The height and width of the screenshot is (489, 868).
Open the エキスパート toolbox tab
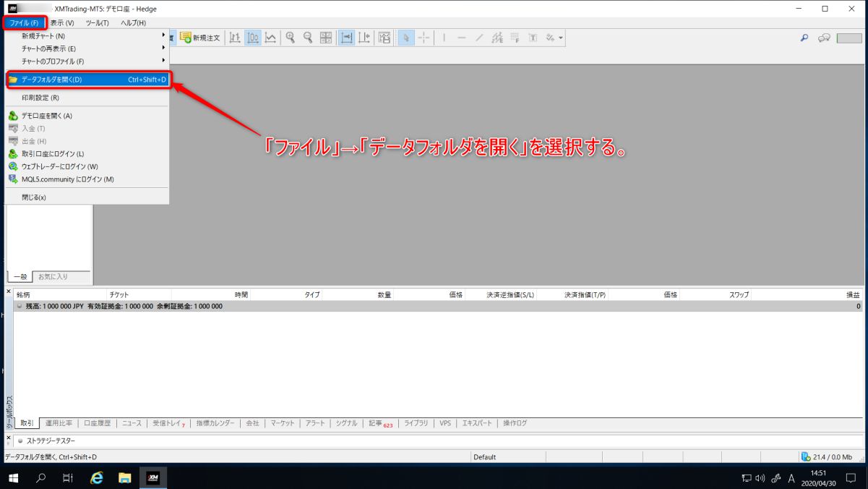(x=477, y=423)
